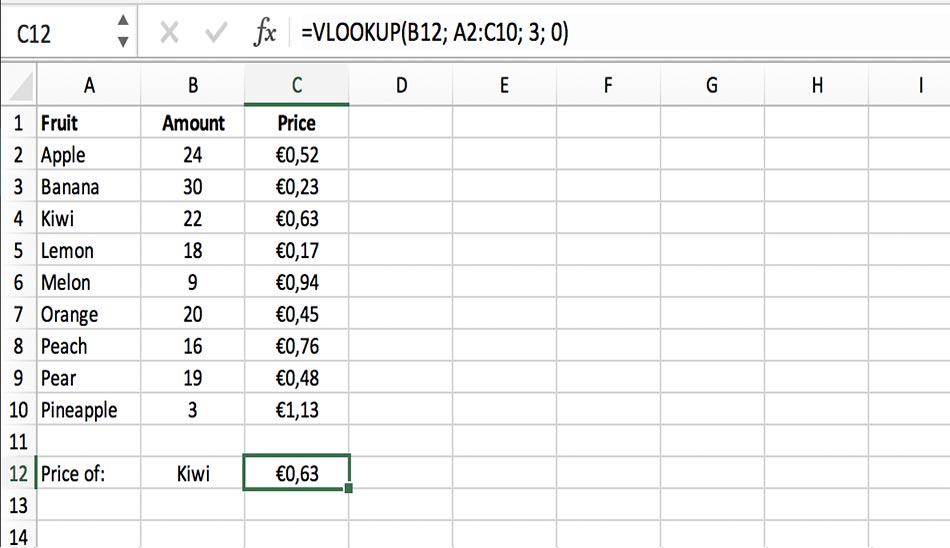Click the 'Kiwi' lookup cell in row 12
The image size is (950, 548).
[x=193, y=473]
